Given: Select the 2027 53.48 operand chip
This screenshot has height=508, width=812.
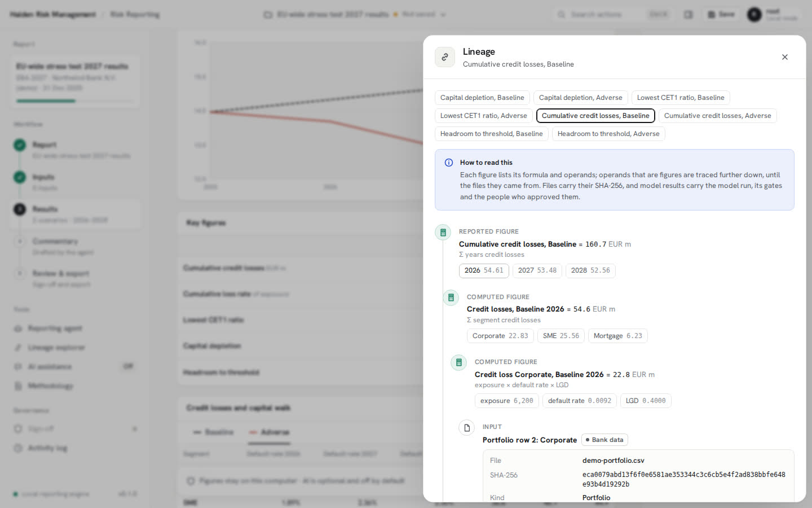Looking at the screenshot, I should 537,270.
